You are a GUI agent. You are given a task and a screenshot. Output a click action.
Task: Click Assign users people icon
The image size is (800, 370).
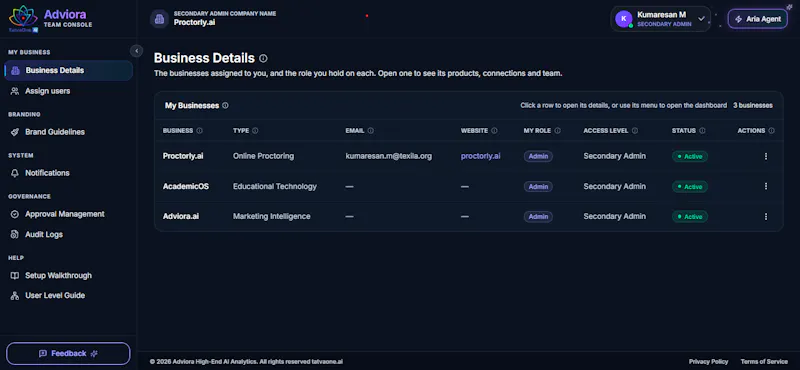pos(15,91)
